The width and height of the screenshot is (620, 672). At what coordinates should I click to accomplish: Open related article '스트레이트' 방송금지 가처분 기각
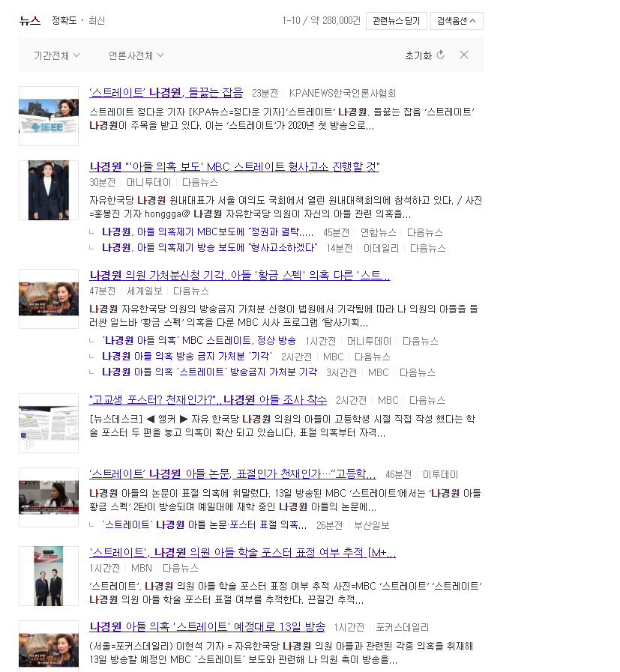(210, 372)
